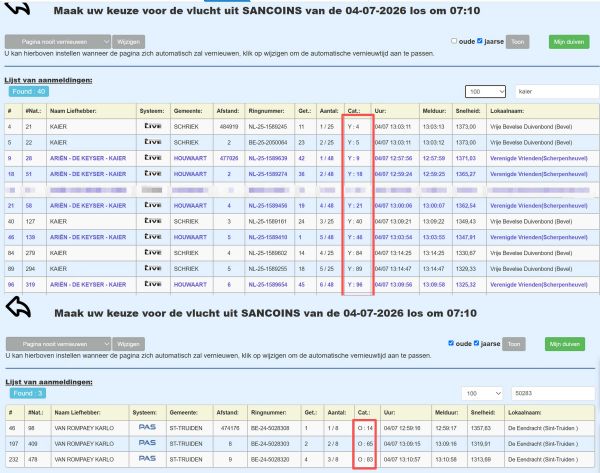Click ring number BE-24-5028320

point(270,459)
